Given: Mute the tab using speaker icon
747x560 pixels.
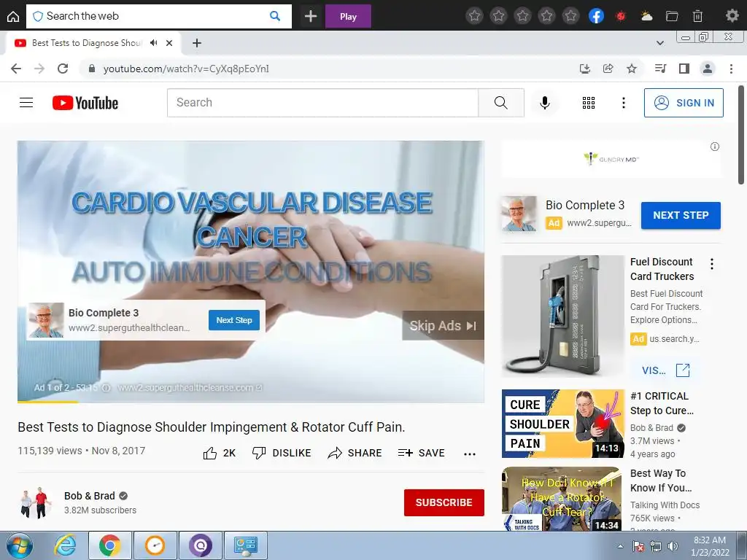Looking at the screenshot, I should click(x=153, y=43).
